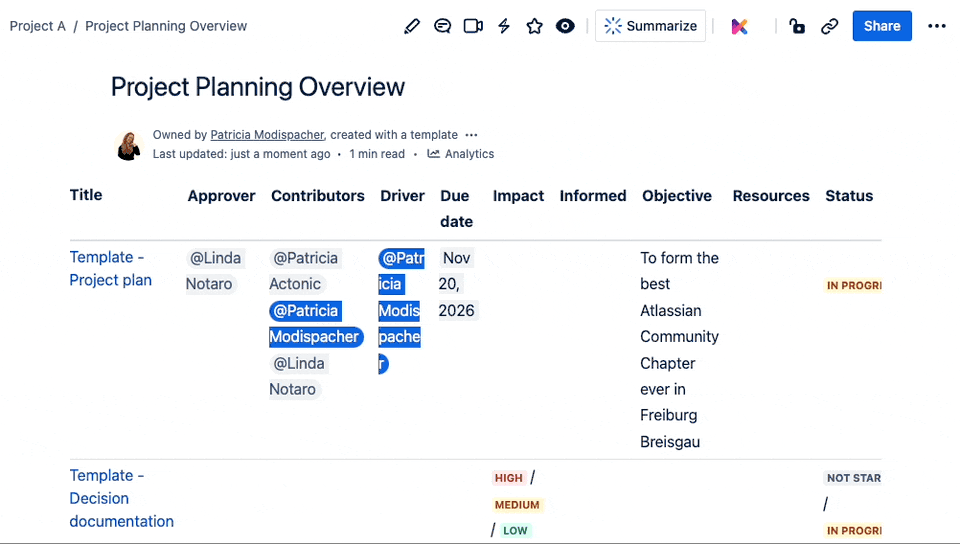Screen dimensions: 960x544
Task: Click @Linda Notaro mention in Contributors
Action: [299, 376]
